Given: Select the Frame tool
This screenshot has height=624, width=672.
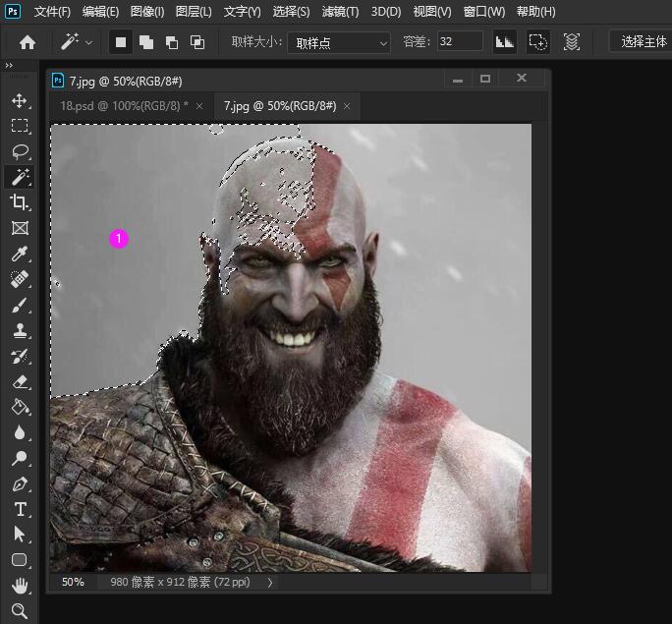Looking at the screenshot, I should 20,228.
